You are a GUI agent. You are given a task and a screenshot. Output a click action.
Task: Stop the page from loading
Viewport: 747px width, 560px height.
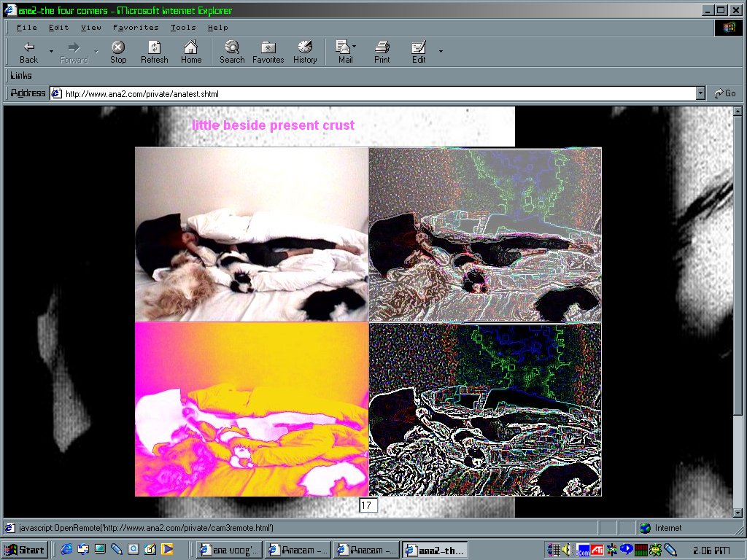pyautogui.click(x=118, y=52)
